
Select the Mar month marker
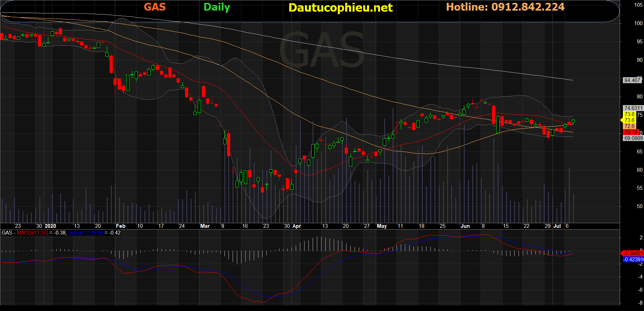[205, 226]
